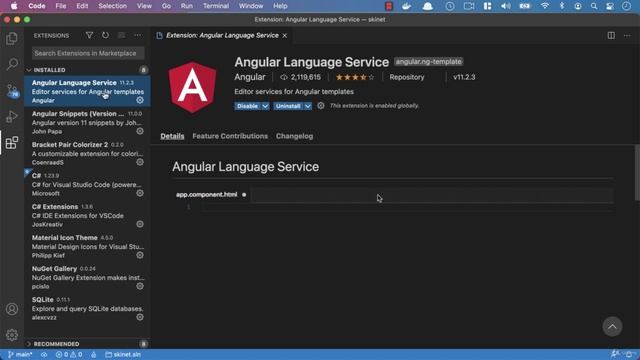Image resolution: width=640 pixels, height=360 pixels.
Task: Select SQLite extension in list
Action: pos(87,308)
